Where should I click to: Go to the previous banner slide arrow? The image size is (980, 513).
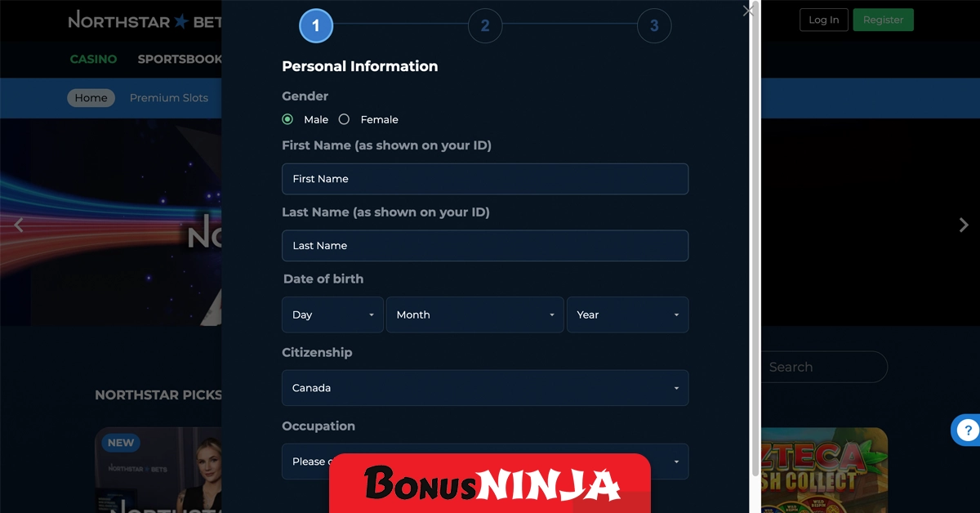tap(18, 225)
